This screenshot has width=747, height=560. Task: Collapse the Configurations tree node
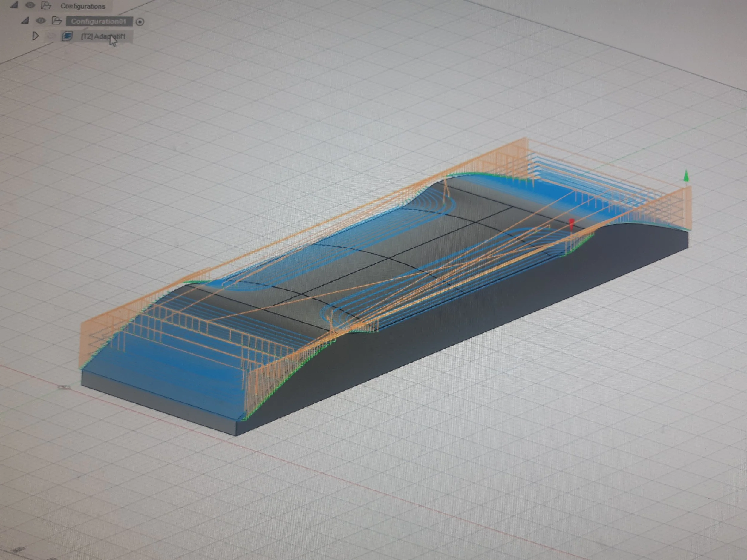tap(14, 5)
